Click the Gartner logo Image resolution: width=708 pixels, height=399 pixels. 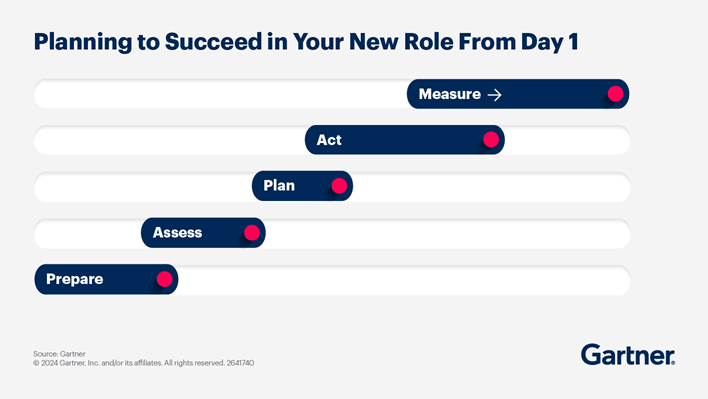coord(628,355)
